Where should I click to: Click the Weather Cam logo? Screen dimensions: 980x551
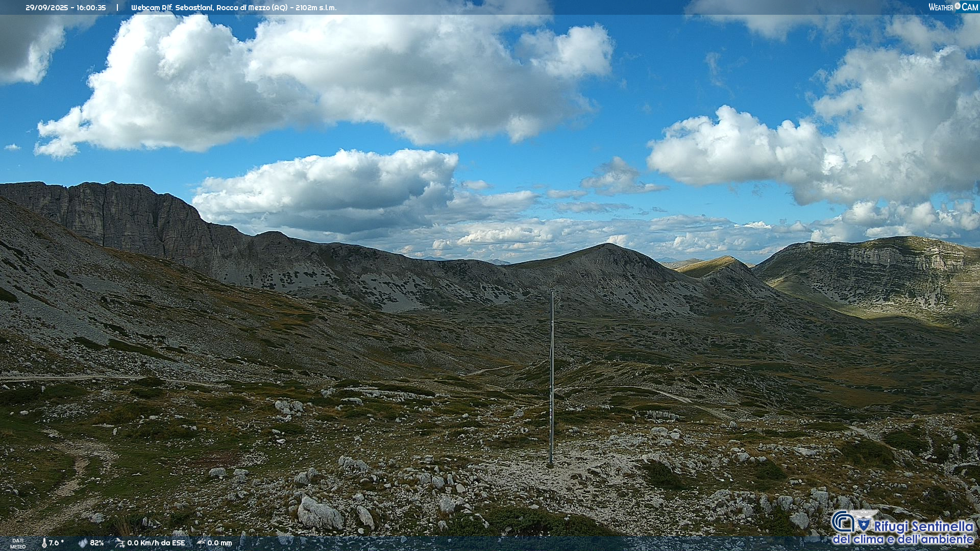point(953,7)
